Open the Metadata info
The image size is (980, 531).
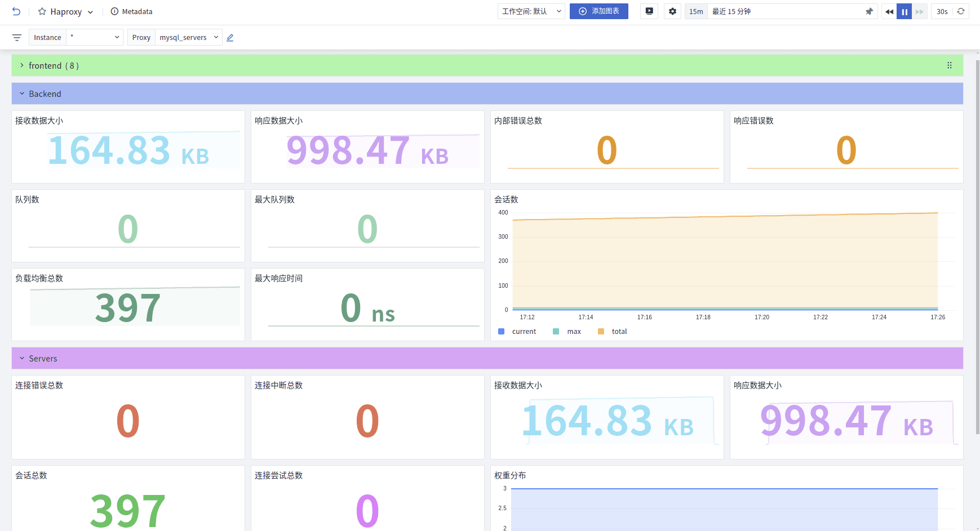click(x=131, y=11)
